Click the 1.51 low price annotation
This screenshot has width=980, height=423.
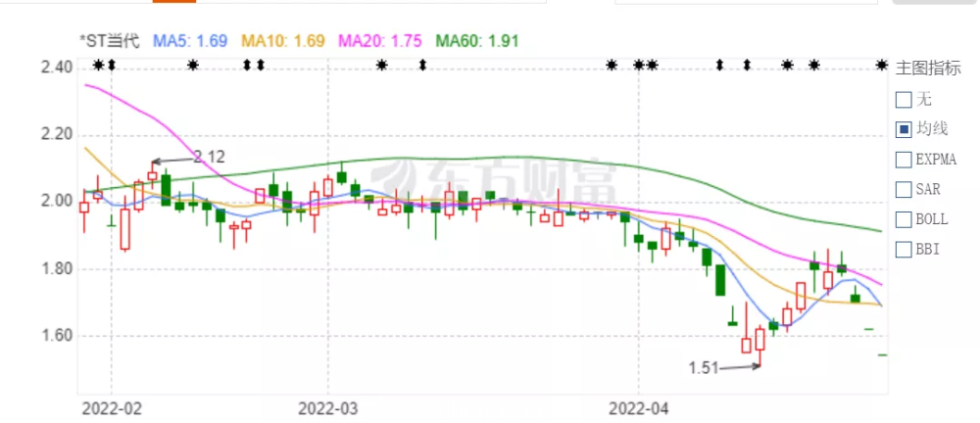704,368
